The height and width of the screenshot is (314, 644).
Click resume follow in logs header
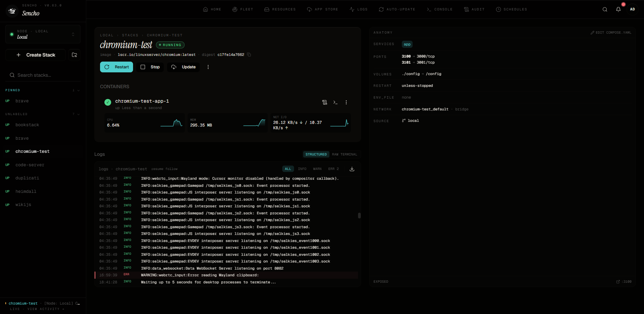point(164,169)
